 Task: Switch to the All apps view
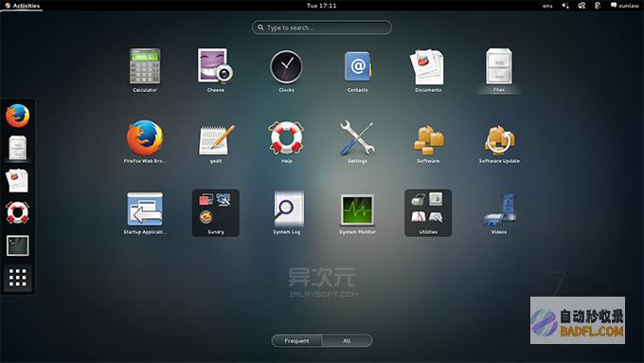(347, 341)
